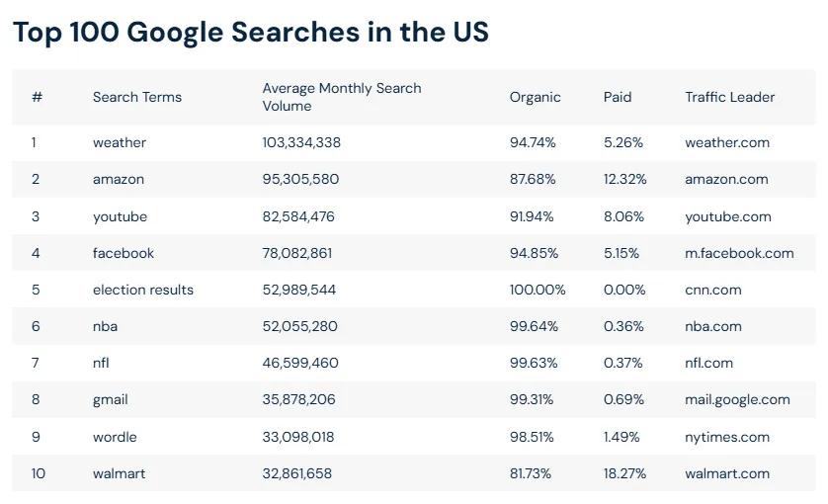Select the "wordle" search term cell

click(x=115, y=437)
